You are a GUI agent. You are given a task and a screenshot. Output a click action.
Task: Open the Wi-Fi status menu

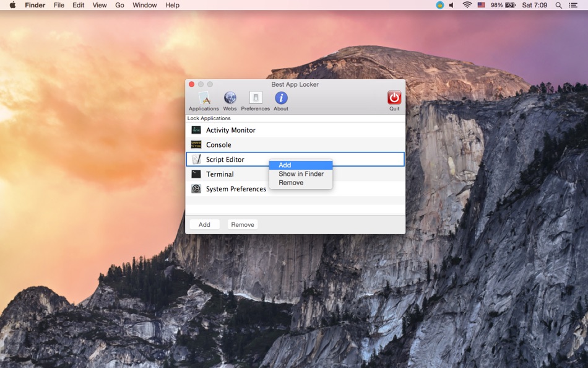[467, 5]
